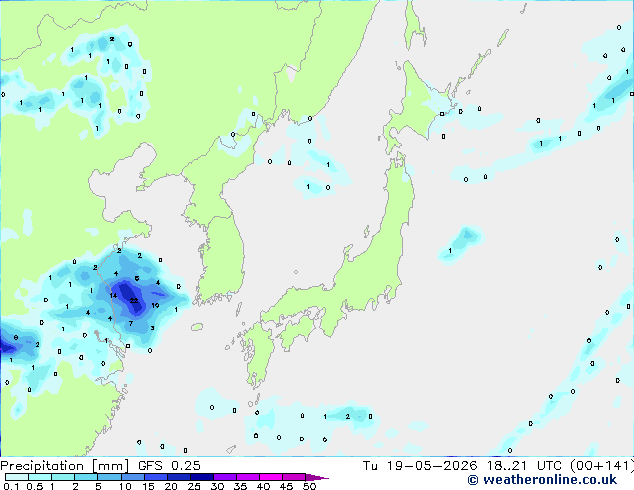The image size is (634, 490).
Task: Click the 14 precipitation value on map
Action: (113, 296)
